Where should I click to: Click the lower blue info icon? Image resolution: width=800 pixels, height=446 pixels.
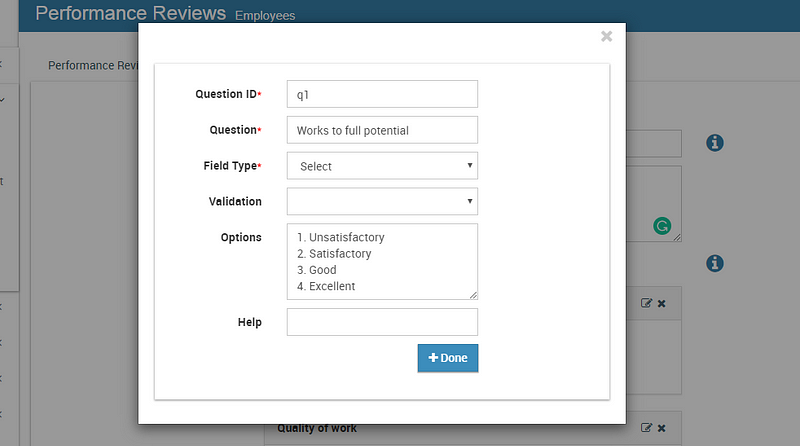point(714,263)
